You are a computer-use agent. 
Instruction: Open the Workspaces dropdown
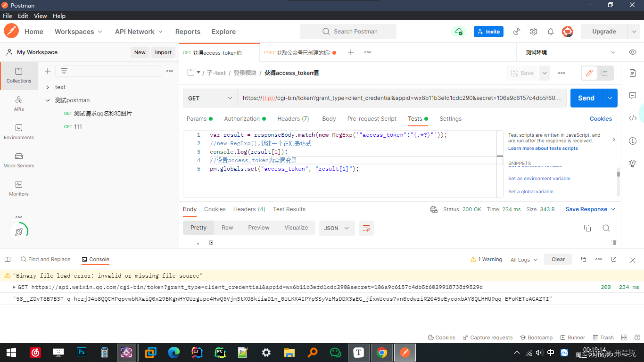(x=78, y=32)
